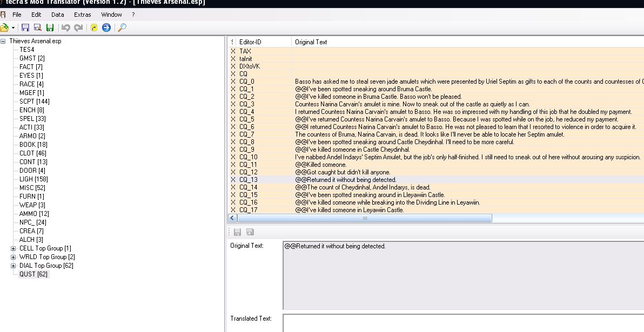Select ARMO [2] in the tree

click(32, 136)
